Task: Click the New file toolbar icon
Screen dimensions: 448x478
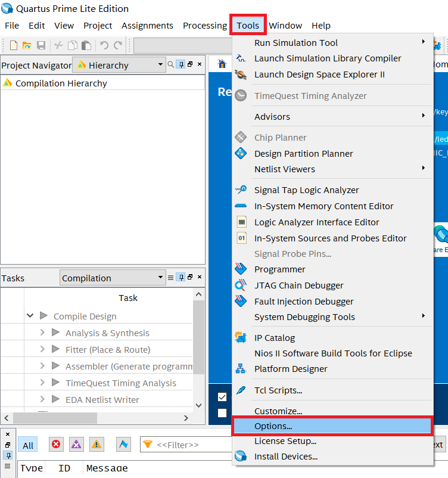Action: point(14,45)
